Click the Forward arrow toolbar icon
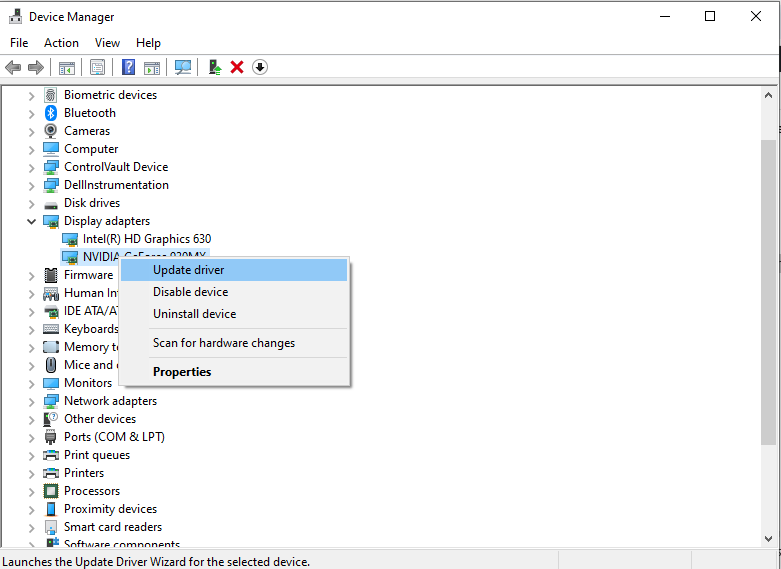 tap(35, 67)
